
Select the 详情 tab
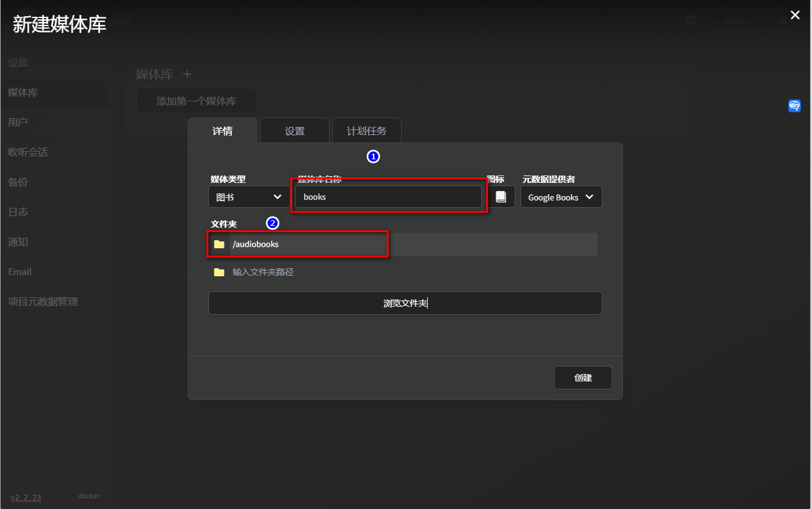(223, 131)
